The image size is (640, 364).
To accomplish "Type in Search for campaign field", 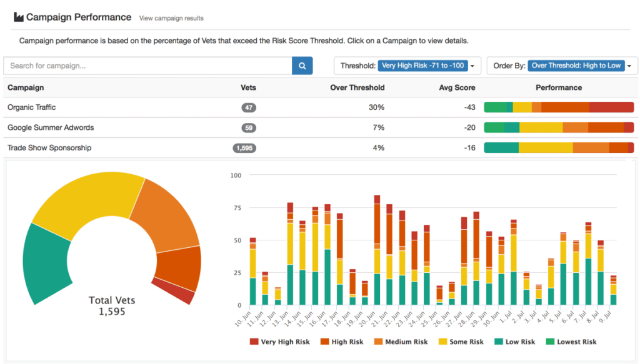I will pos(147,66).
